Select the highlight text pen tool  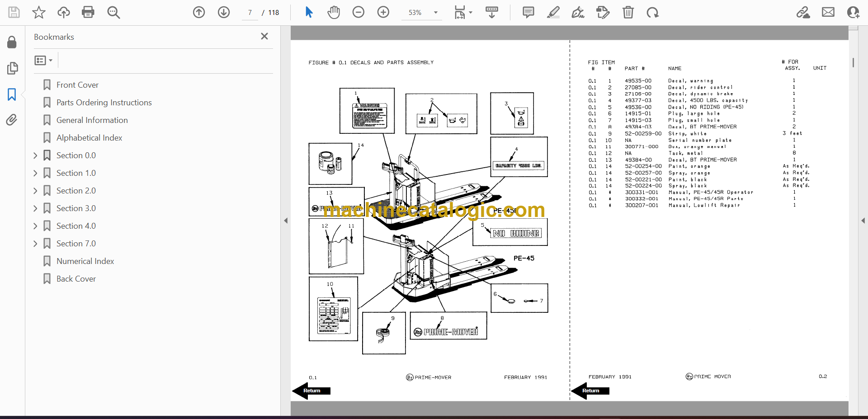click(x=553, y=12)
